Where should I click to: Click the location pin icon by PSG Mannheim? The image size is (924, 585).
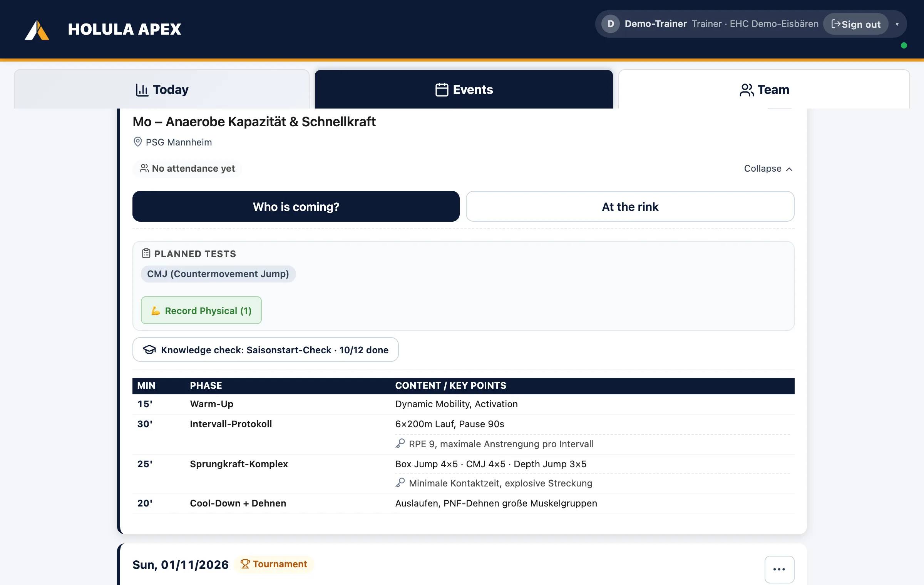pos(137,142)
